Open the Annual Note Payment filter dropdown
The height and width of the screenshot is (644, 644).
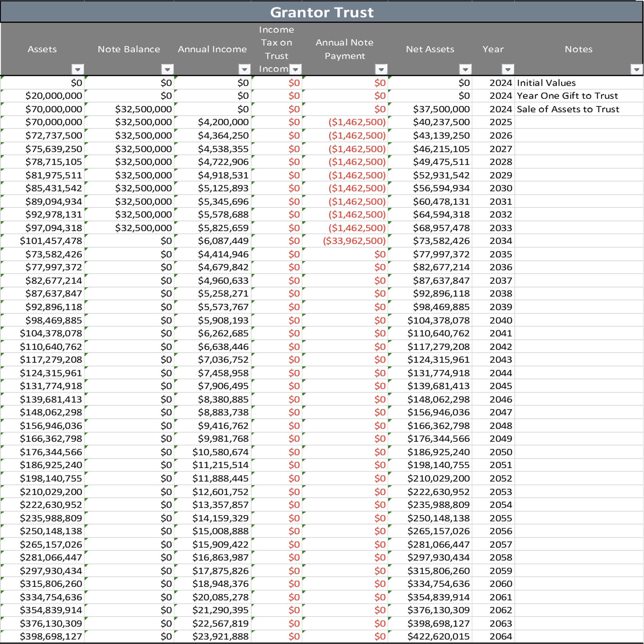381,69
